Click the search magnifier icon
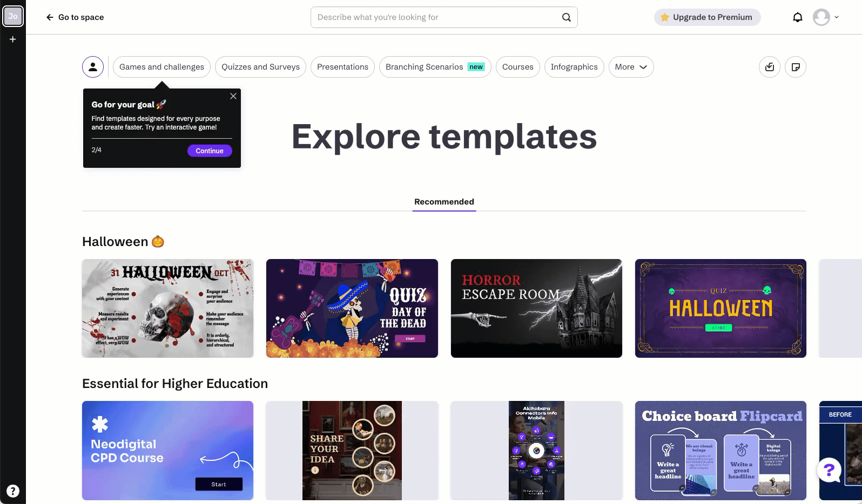Screen dimensions: 862x504 [566, 17]
